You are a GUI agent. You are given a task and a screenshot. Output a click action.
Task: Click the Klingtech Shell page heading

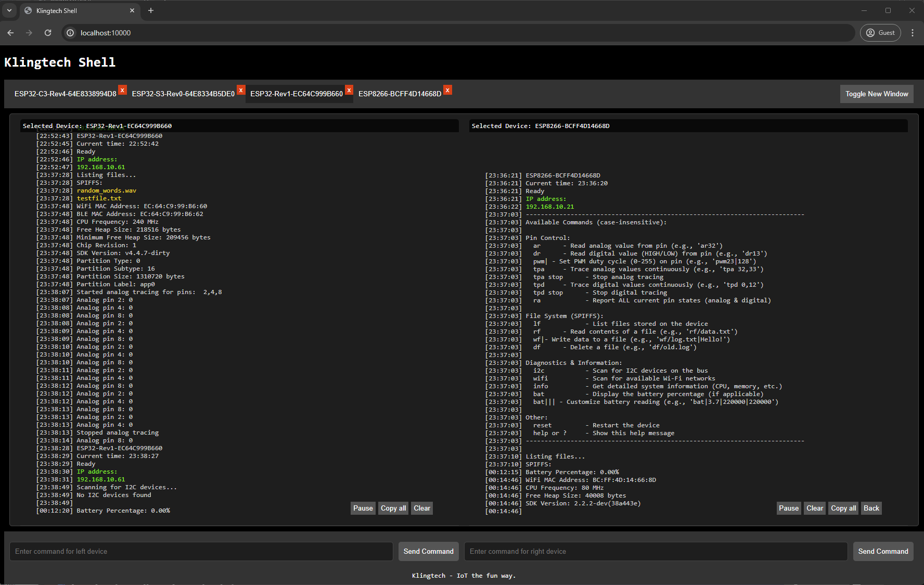click(60, 62)
